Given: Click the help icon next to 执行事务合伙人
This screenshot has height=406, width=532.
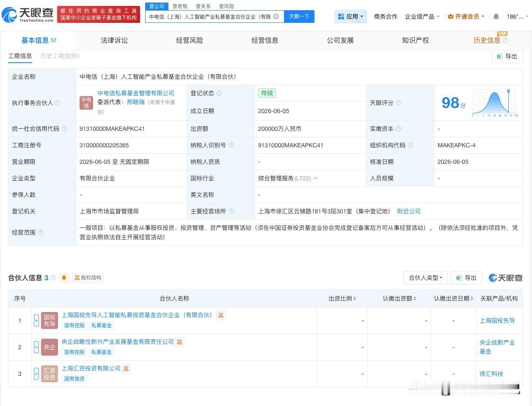Looking at the screenshot, I should click(x=57, y=103).
